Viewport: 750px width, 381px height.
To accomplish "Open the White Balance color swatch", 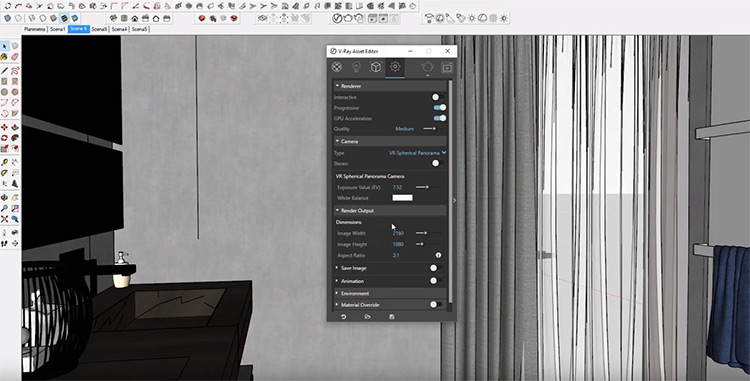I will click(x=402, y=197).
